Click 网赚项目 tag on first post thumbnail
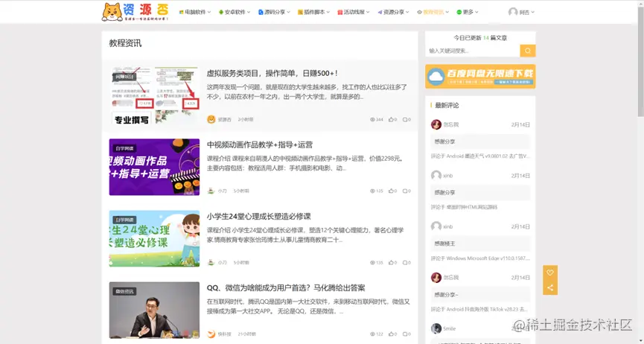The height and width of the screenshot is (344, 644). tap(124, 77)
